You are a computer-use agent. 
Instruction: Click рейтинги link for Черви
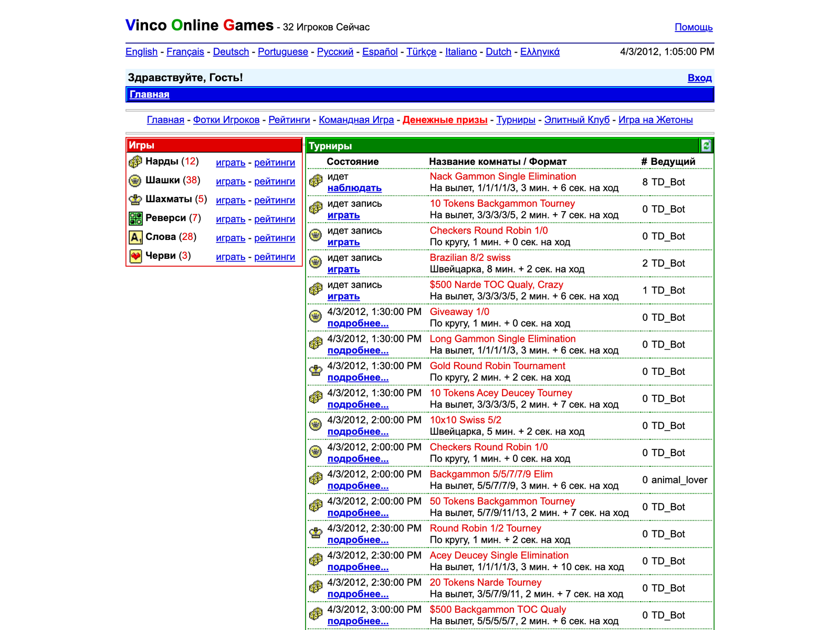pos(275,257)
